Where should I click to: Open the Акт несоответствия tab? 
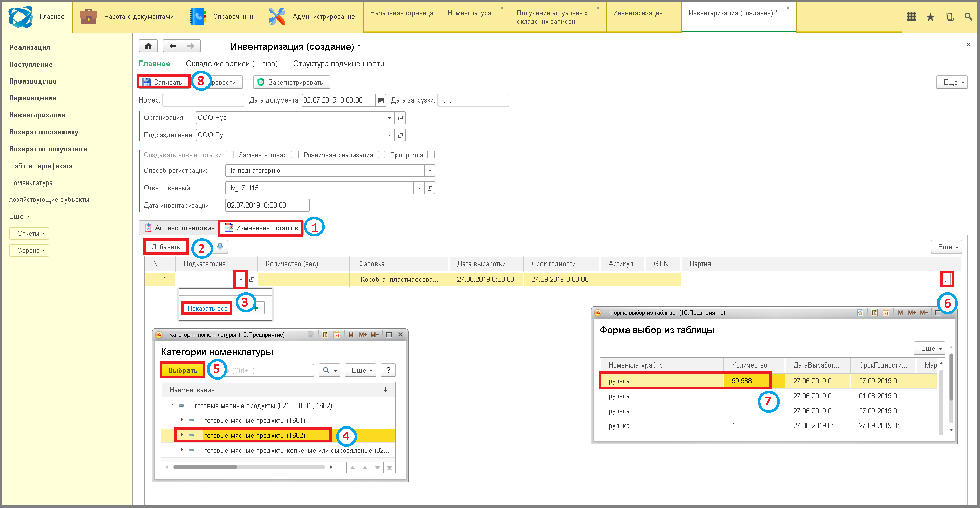[x=179, y=228]
